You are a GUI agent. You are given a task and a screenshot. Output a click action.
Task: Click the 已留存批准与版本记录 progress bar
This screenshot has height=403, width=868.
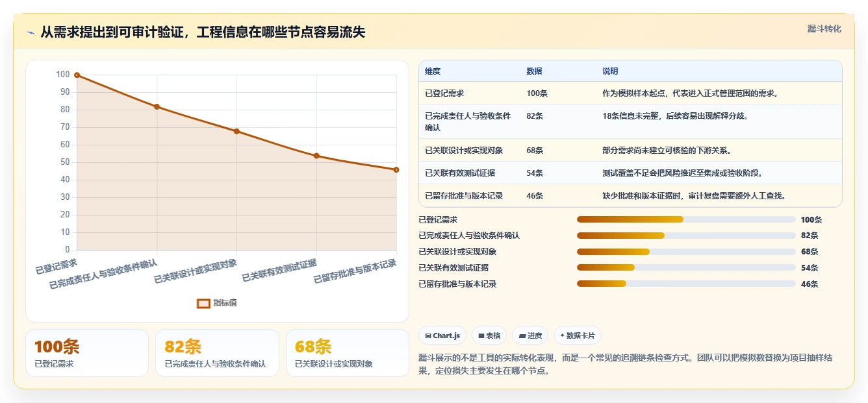coord(686,284)
